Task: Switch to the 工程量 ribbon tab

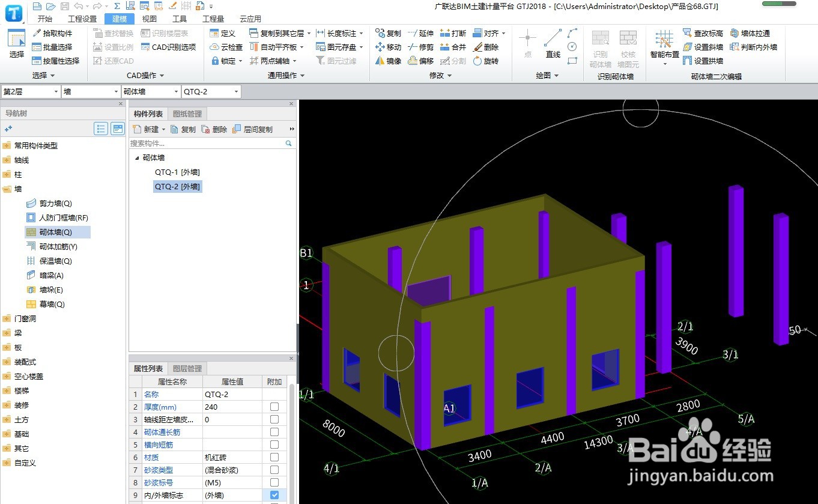Action: [x=213, y=19]
